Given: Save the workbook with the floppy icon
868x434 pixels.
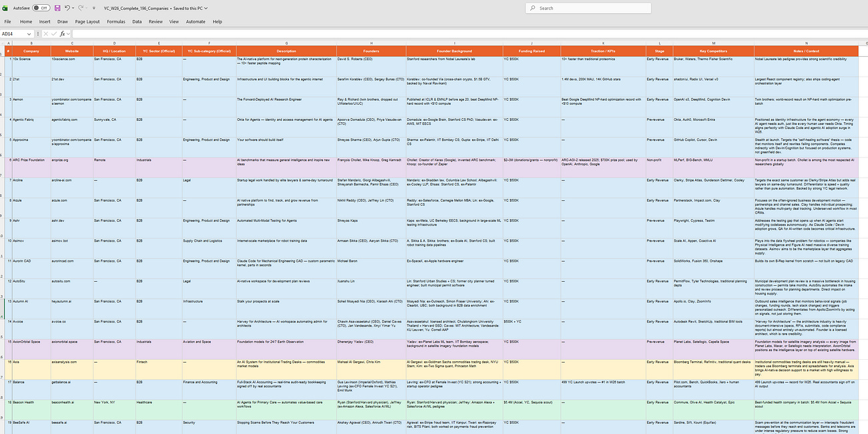Looking at the screenshot, I should point(57,8).
